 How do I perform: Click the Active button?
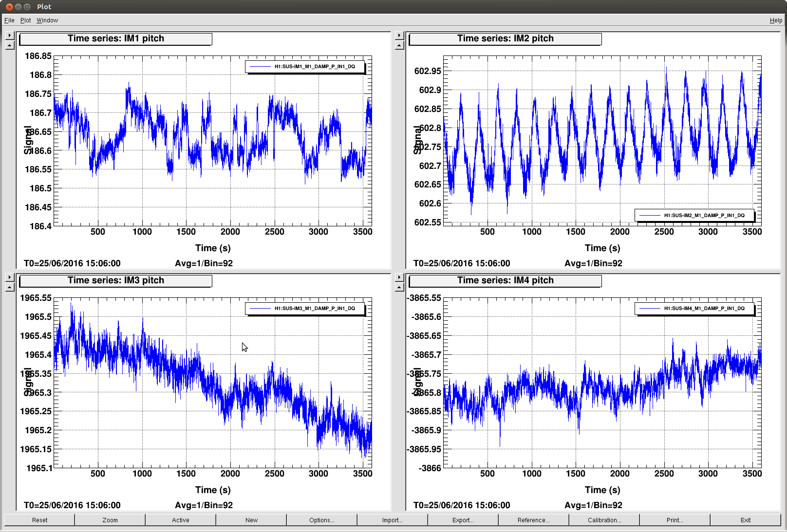point(181,520)
